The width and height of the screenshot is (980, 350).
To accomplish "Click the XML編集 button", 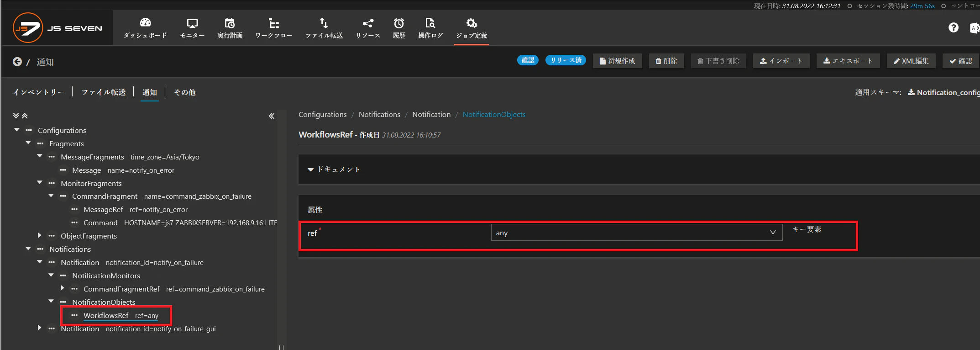I will [x=911, y=61].
